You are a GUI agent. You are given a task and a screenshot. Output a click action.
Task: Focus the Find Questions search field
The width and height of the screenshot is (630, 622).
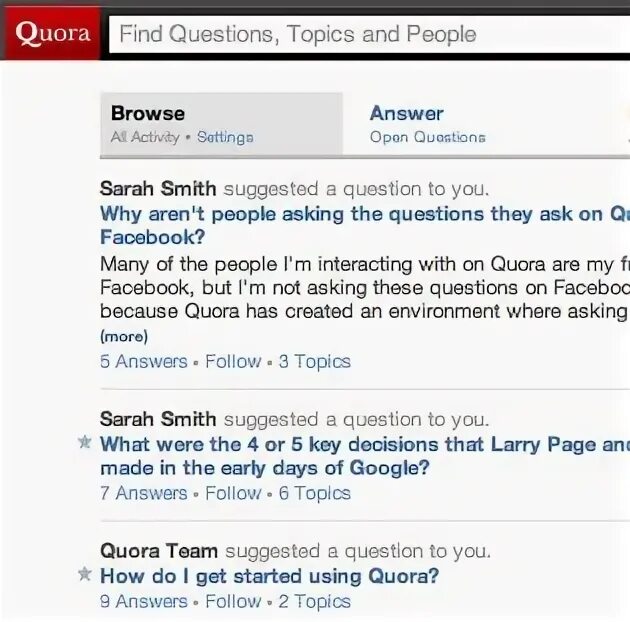[368, 34]
